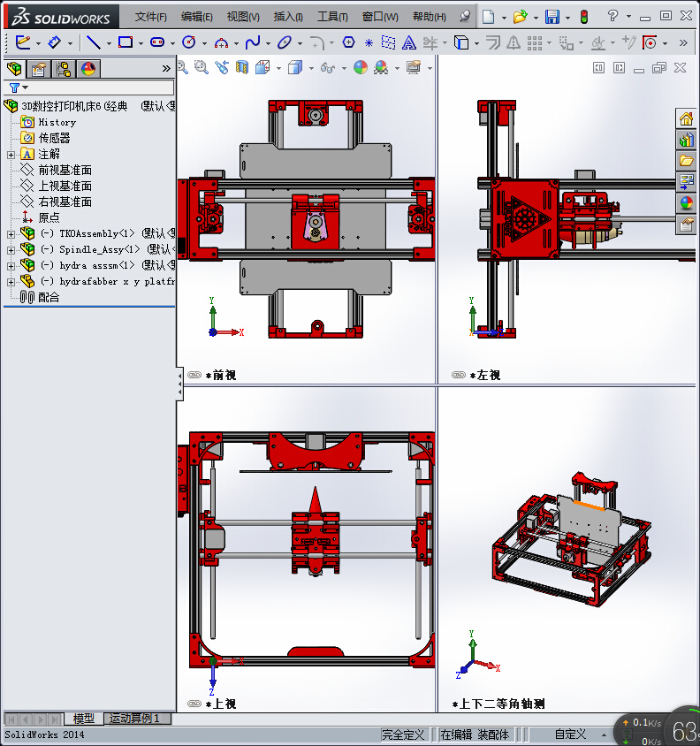Click the Save floppy disk icon
700x746 pixels.
click(552, 17)
